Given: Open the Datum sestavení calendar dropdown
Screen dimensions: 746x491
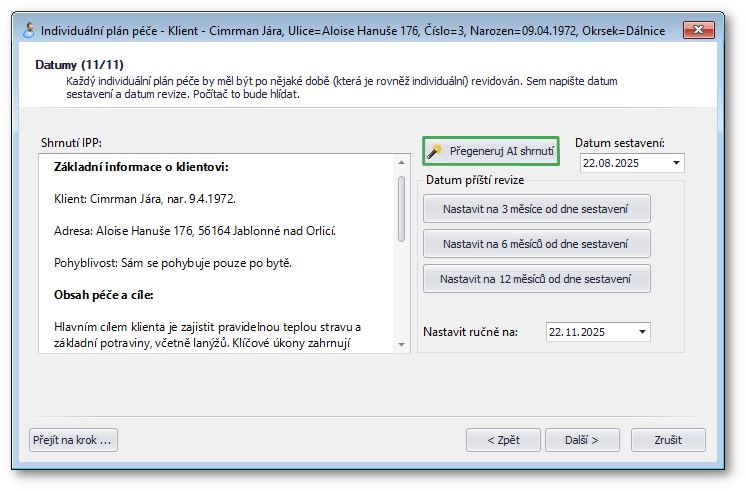Looking at the screenshot, I should click(x=677, y=163).
